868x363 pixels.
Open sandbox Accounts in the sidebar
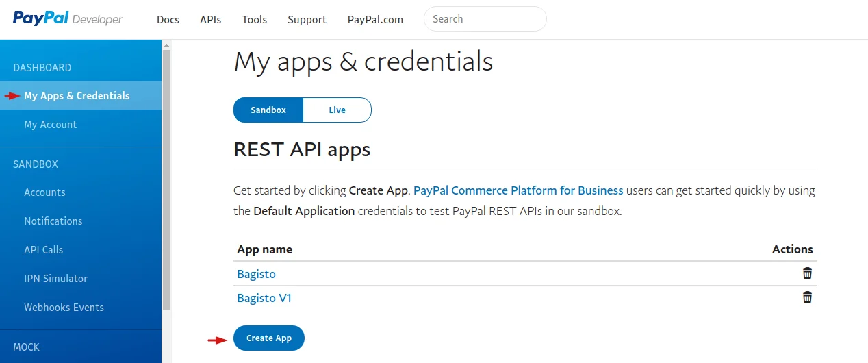44,192
